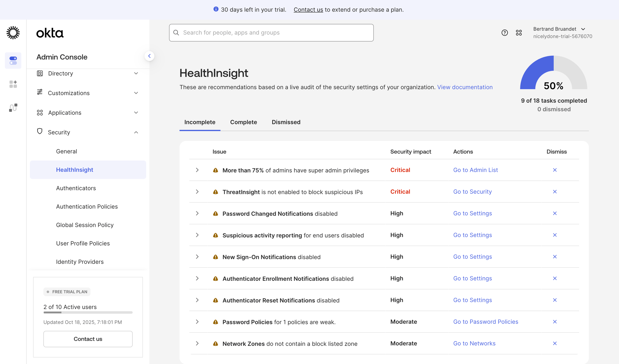619x364 pixels.
Task: Dismiss the Network Zones issue
Action: [555, 343]
